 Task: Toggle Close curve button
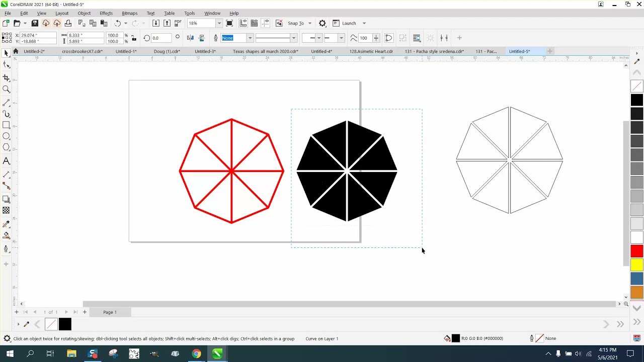(388, 38)
